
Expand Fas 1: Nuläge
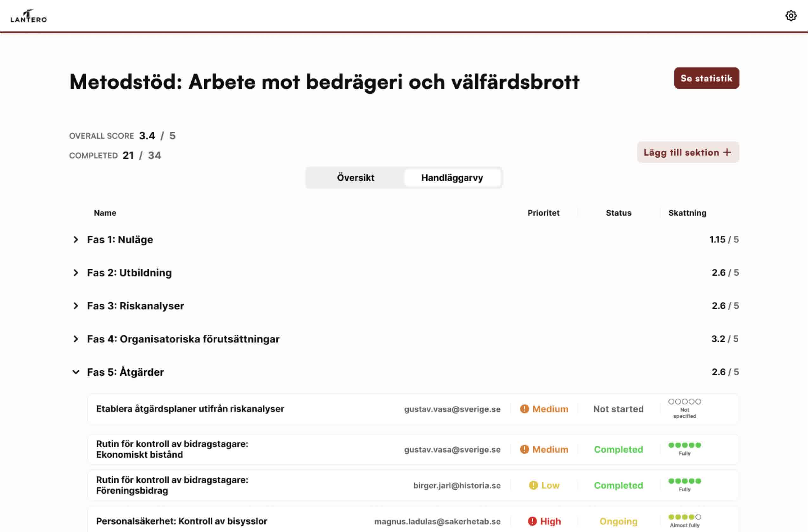75,239
